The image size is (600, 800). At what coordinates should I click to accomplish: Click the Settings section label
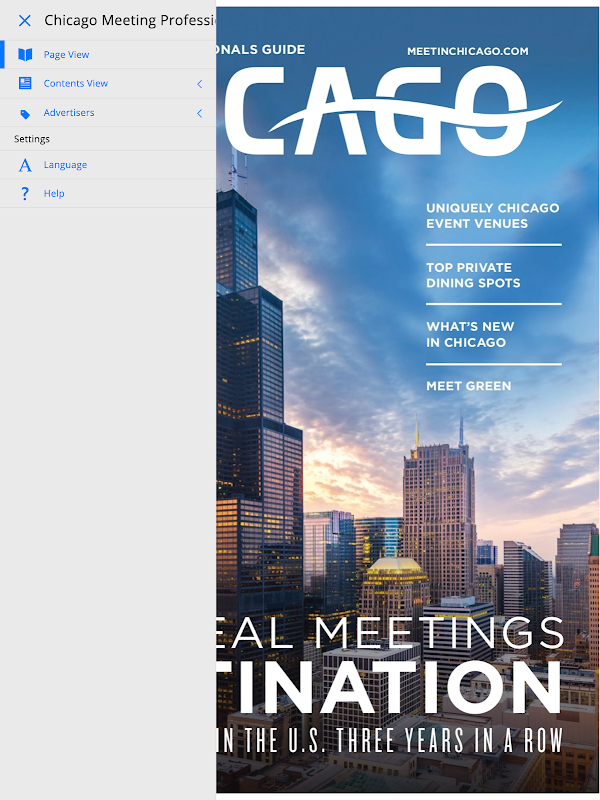tap(32, 139)
